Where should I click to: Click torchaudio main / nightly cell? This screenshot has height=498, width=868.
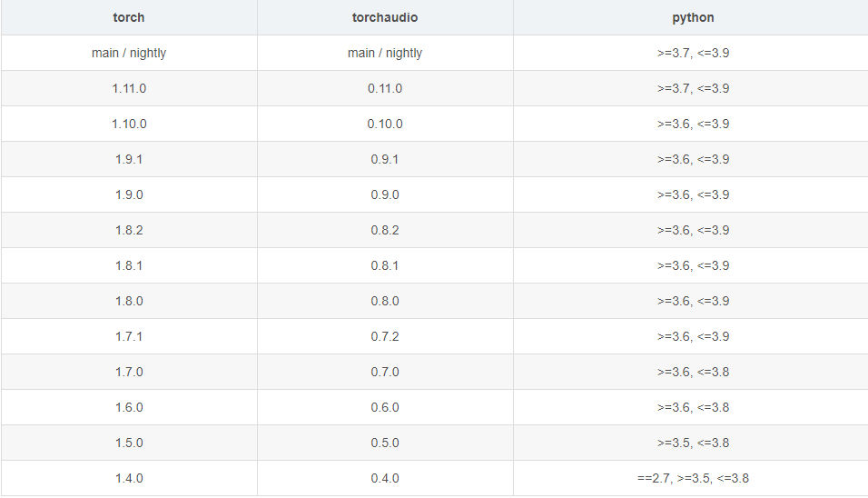pyautogui.click(x=385, y=54)
